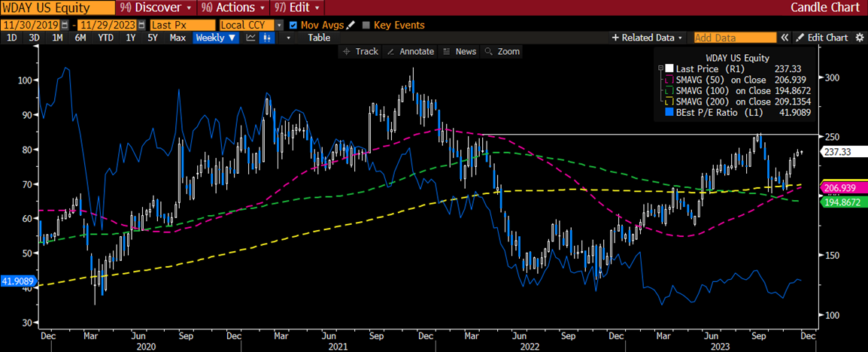Viewport: 868px width, 352px height.
Task: Switch to line chart icon
Action: pyautogui.click(x=250, y=38)
